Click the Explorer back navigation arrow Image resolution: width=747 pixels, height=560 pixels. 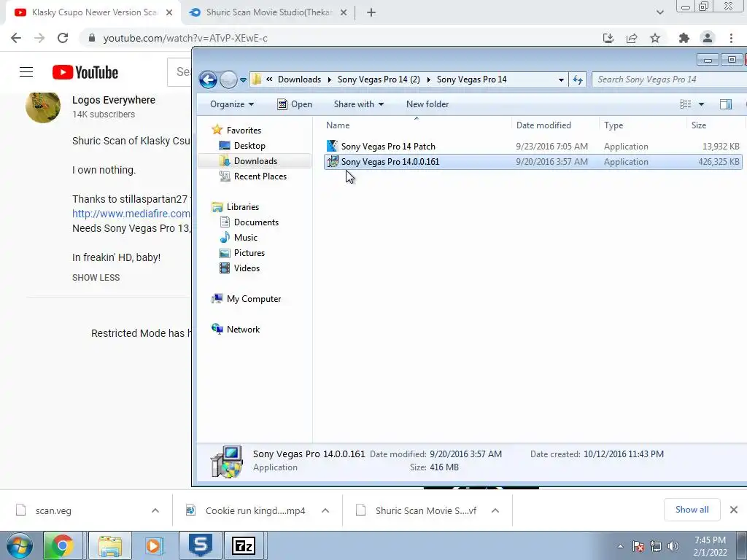point(208,79)
